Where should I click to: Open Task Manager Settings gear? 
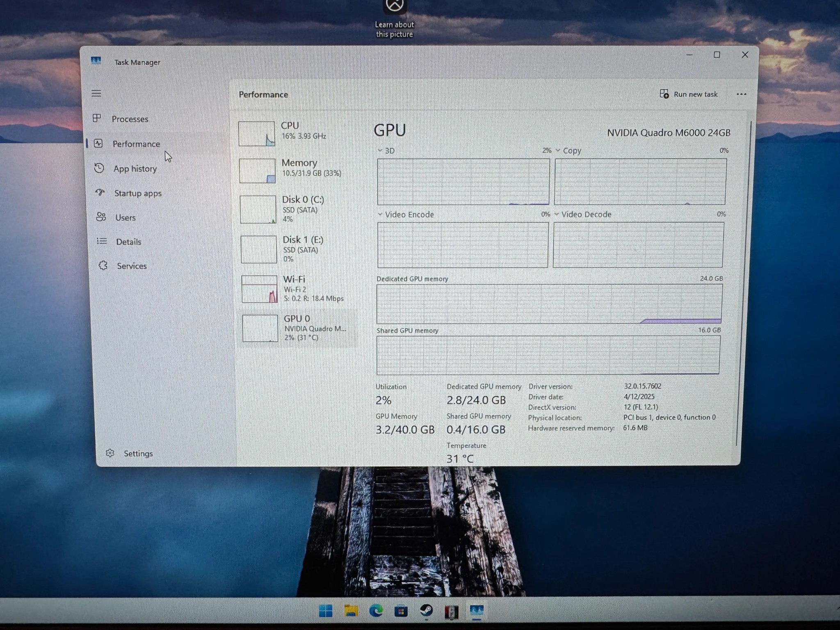110,453
